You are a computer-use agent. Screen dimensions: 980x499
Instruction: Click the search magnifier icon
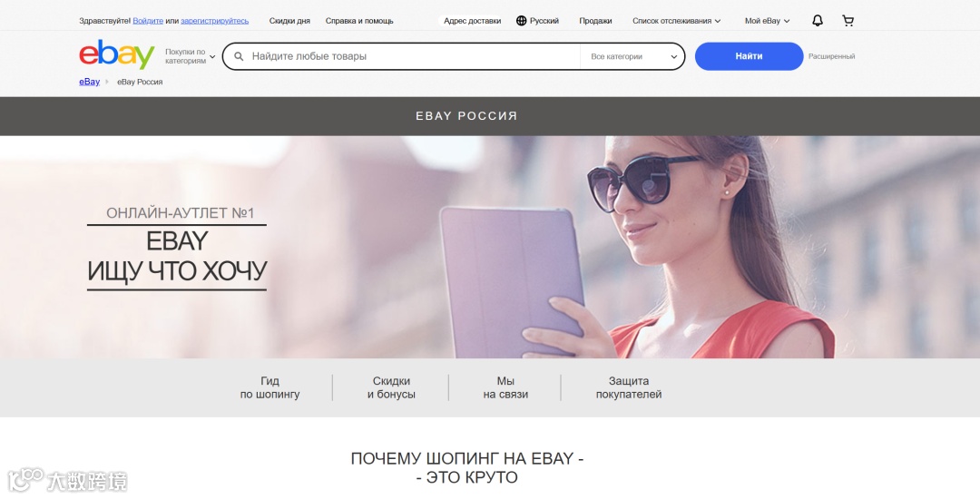tap(239, 56)
